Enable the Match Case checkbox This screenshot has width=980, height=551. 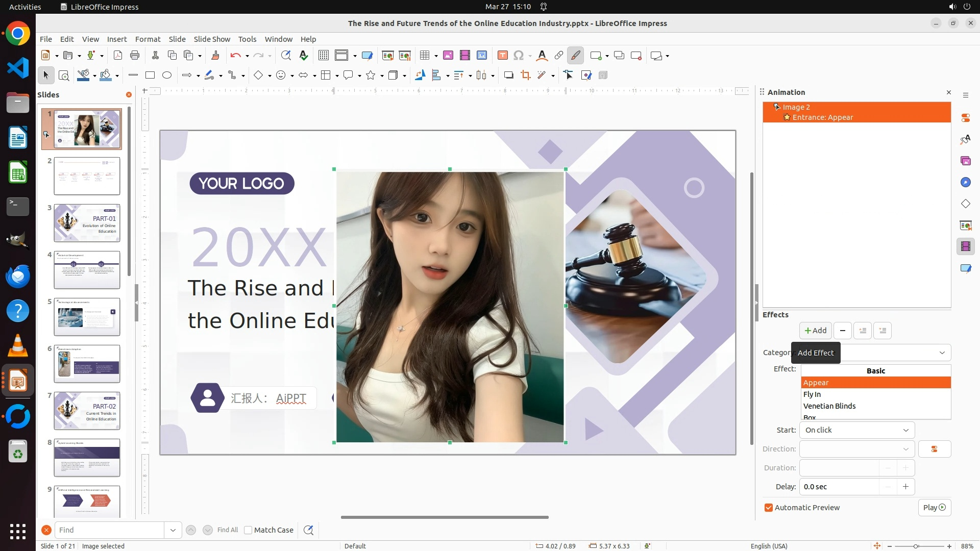248,530
